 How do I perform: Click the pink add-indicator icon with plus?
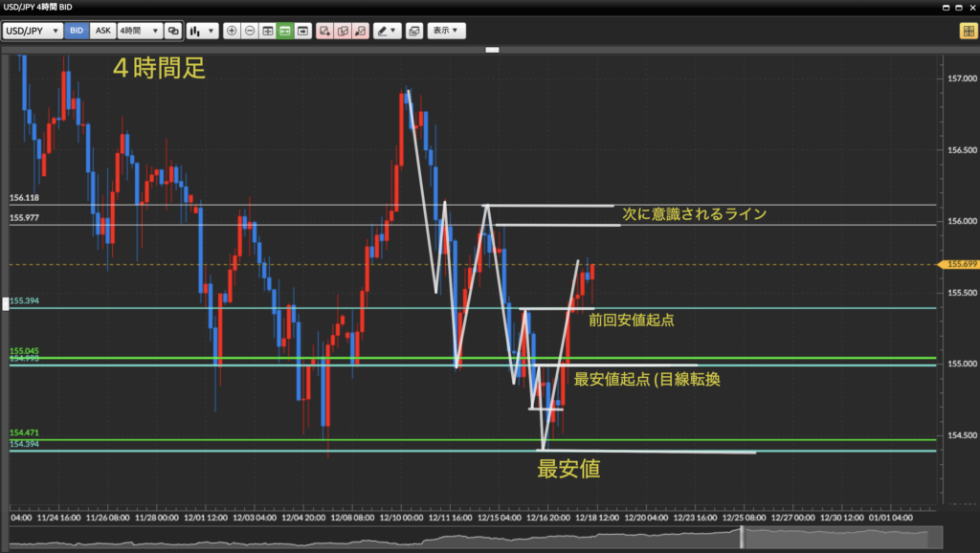(324, 31)
